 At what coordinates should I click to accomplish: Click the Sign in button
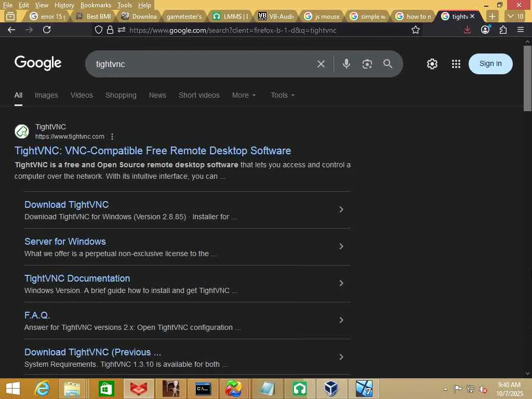coord(490,64)
